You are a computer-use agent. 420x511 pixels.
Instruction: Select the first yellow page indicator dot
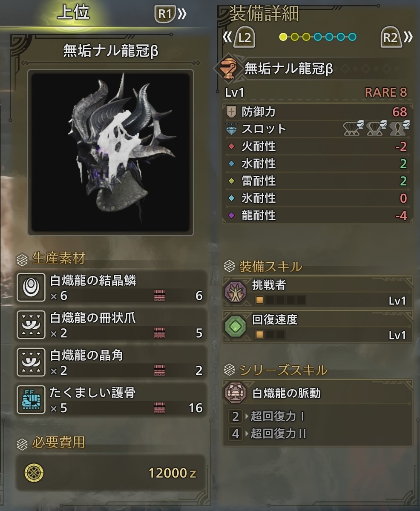point(283,37)
